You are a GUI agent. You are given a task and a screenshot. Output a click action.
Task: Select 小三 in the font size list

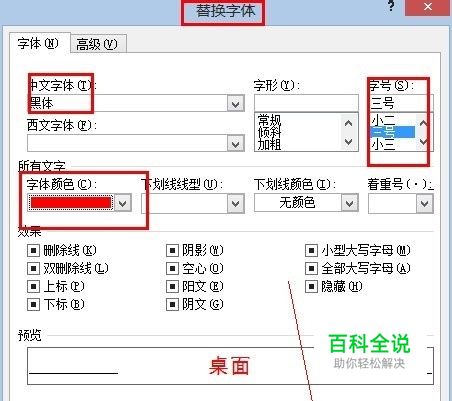coord(383,144)
